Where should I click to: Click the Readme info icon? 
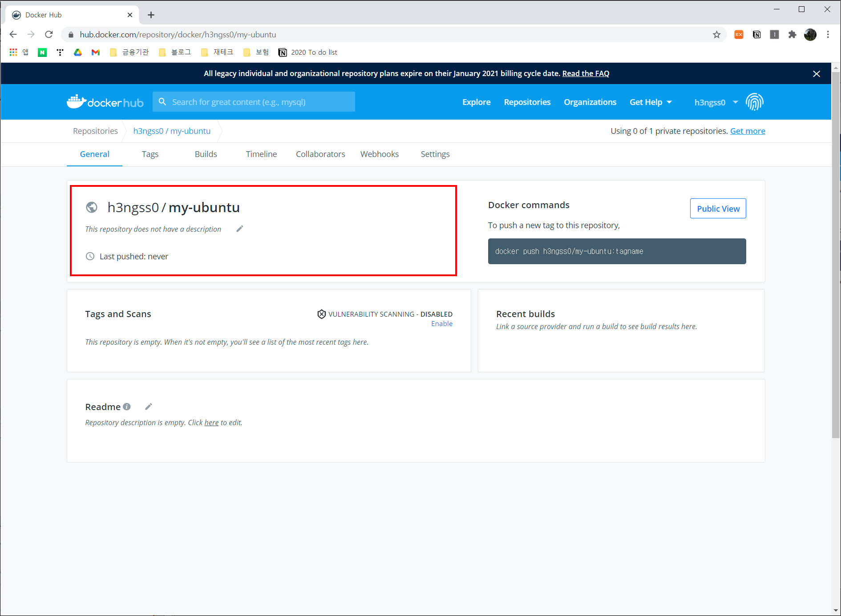pos(127,407)
